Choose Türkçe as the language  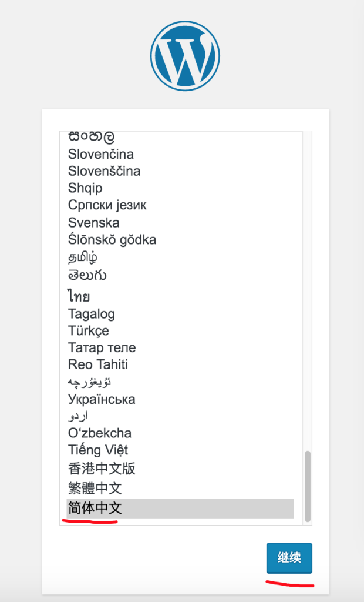pyautogui.click(x=89, y=330)
